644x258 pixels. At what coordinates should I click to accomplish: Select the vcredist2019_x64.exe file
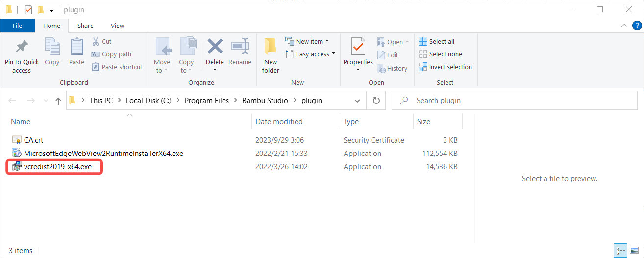(58, 167)
